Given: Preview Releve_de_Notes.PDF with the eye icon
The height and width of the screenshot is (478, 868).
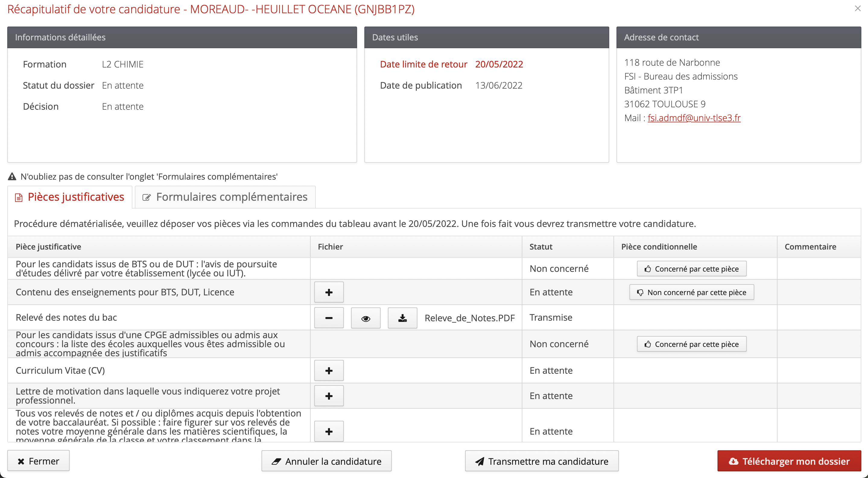Looking at the screenshot, I should (x=365, y=318).
